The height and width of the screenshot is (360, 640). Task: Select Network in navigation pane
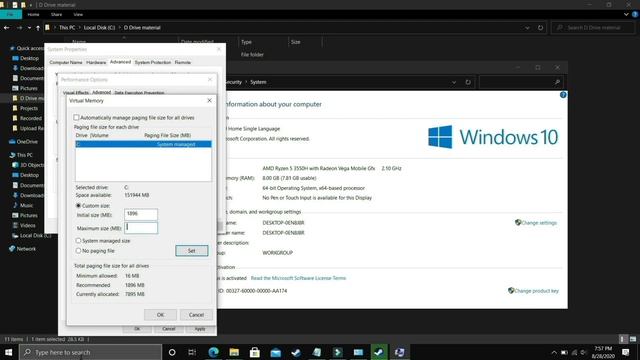pos(26,249)
